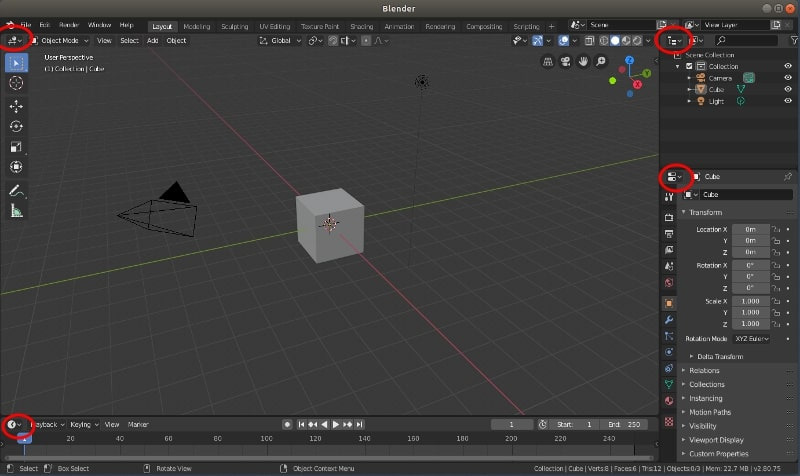Image resolution: width=800 pixels, height=476 pixels.
Task: Select the Annotate pencil tool
Action: tap(16, 189)
